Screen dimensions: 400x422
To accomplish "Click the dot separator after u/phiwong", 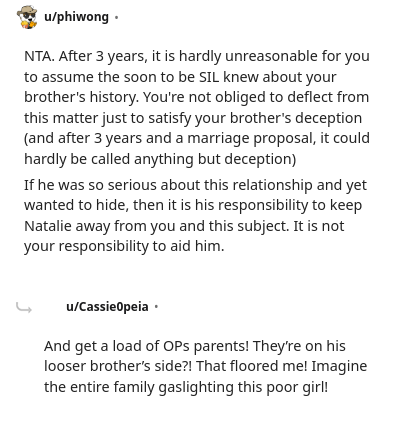I will [x=116, y=18].
